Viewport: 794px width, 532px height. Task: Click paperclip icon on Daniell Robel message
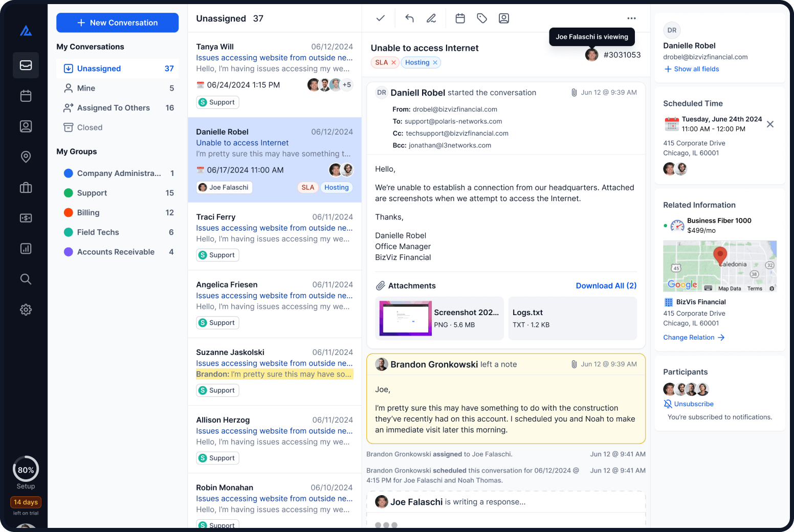coord(574,93)
